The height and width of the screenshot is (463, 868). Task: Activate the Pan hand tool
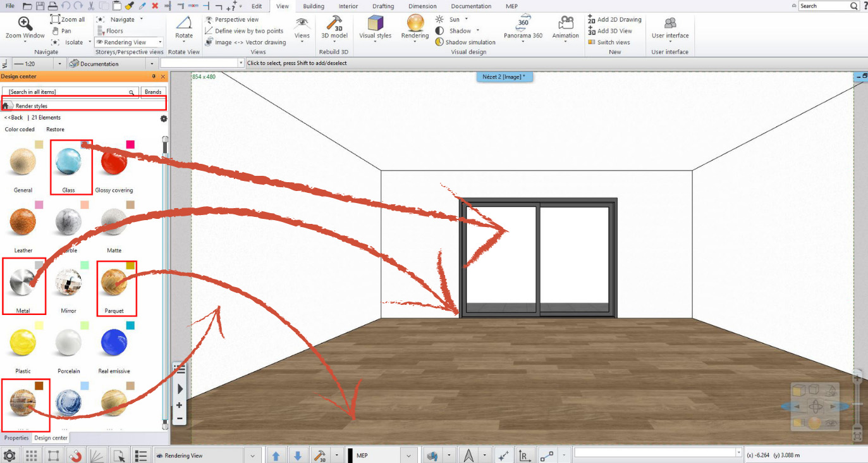(x=56, y=31)
